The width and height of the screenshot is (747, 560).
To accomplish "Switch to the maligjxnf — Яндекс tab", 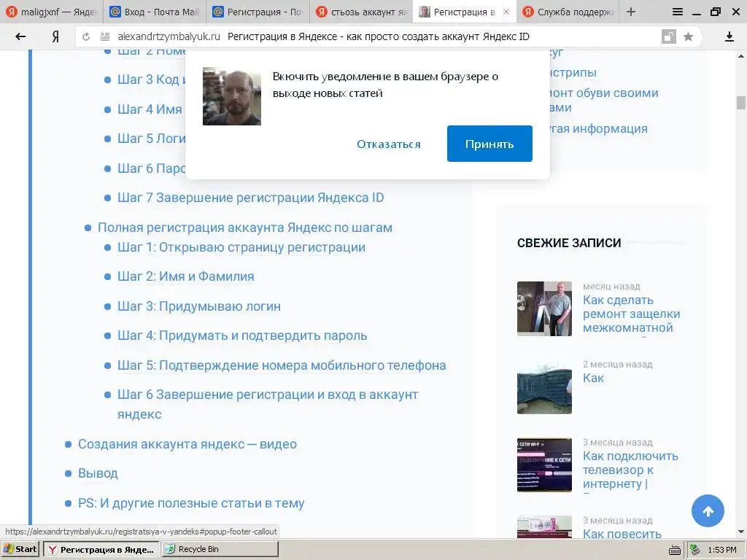I will pos(52,12).
